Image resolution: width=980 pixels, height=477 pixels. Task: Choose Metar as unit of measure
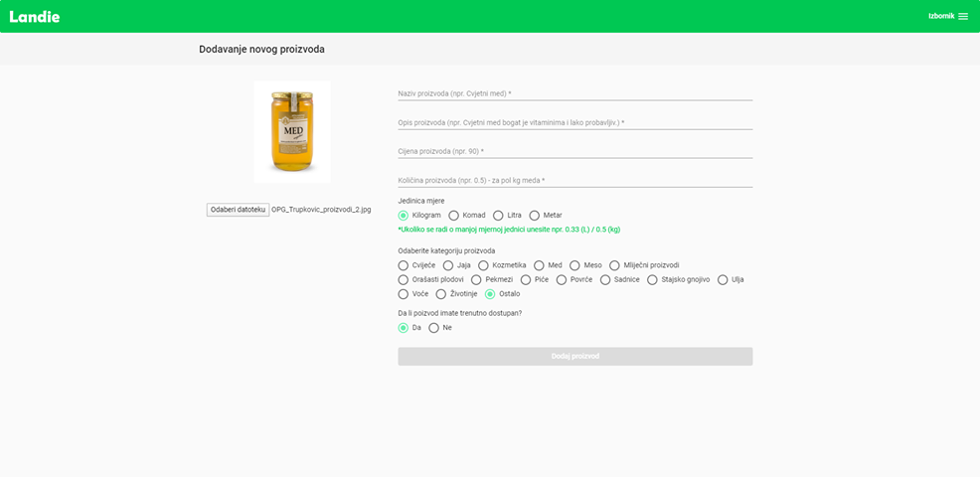click(535, 216)
